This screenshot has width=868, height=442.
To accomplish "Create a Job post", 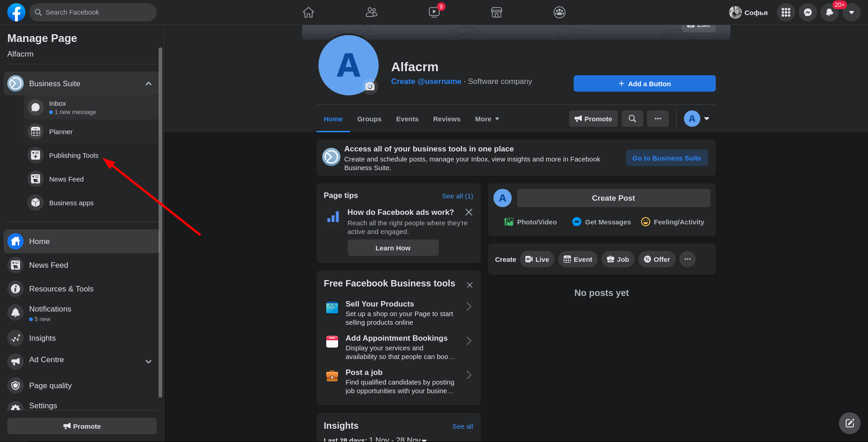I will [x=618, y=259].
